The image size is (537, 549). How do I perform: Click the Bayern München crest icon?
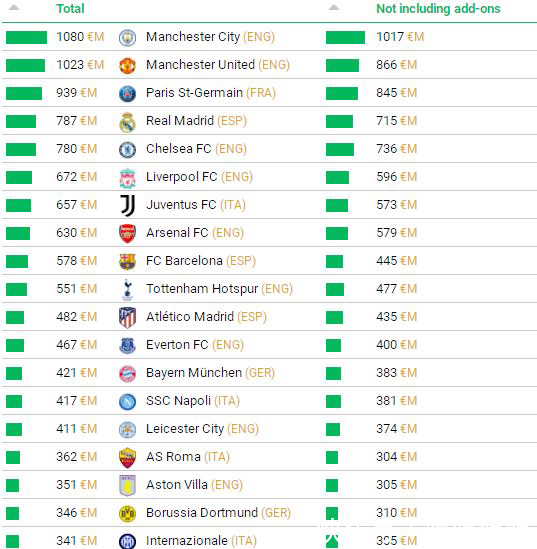point(127,374)
